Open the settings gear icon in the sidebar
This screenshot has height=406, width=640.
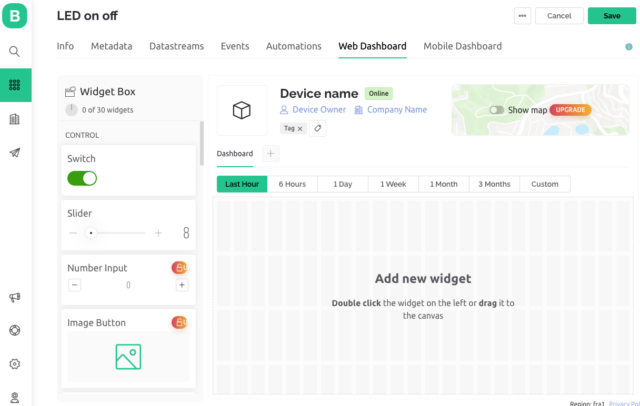click(x=15, y=364)
